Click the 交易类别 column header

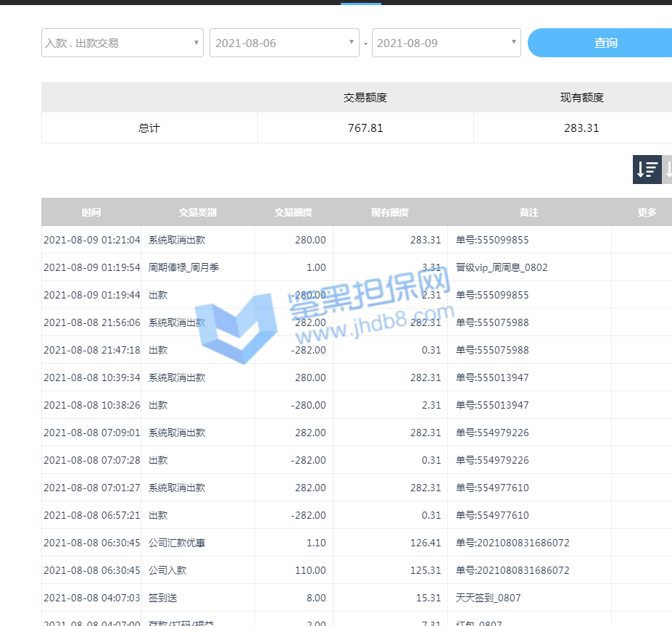pyautogui.click(x=198, y=212)
